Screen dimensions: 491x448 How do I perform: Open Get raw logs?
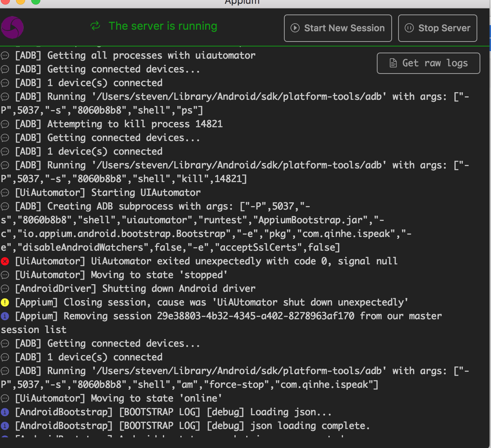[x=428, y=63]
